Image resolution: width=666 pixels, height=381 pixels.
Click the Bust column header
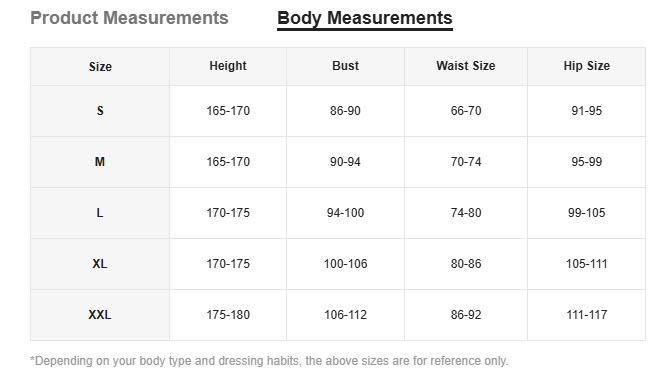tap(345, 66)
